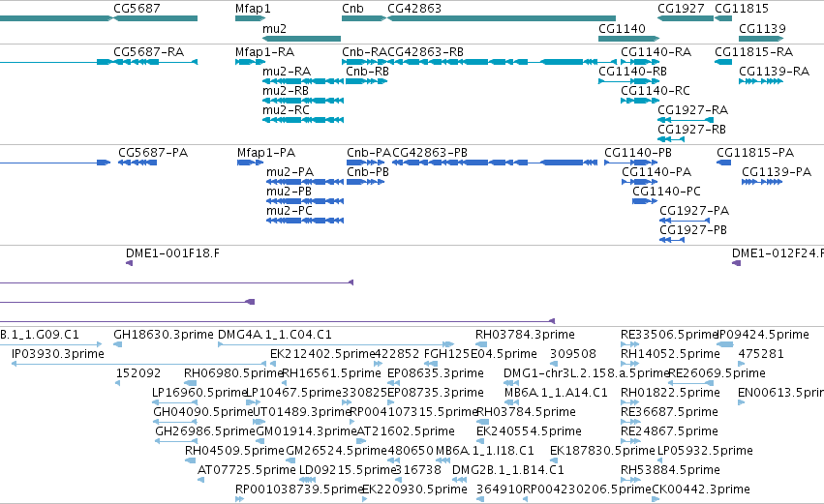Click the mu2-RA transcript label
The height and width of the screenshot is (504, 824).
pos(287,72)
